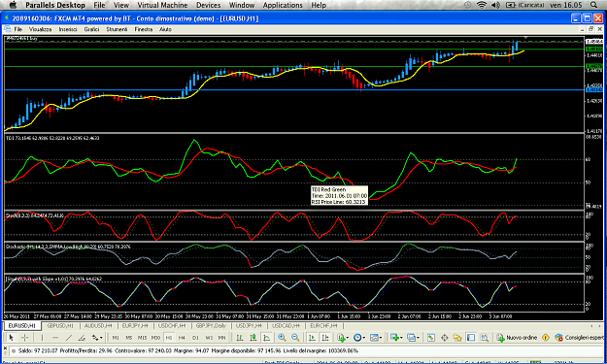Viewport: 607px width, 364px height.
Task: Zoom out on the chart
Action: click(x=295, y=338)
